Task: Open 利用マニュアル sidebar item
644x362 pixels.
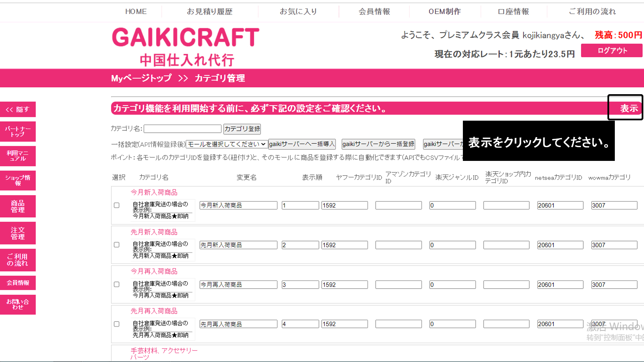Action: (18, 156)
